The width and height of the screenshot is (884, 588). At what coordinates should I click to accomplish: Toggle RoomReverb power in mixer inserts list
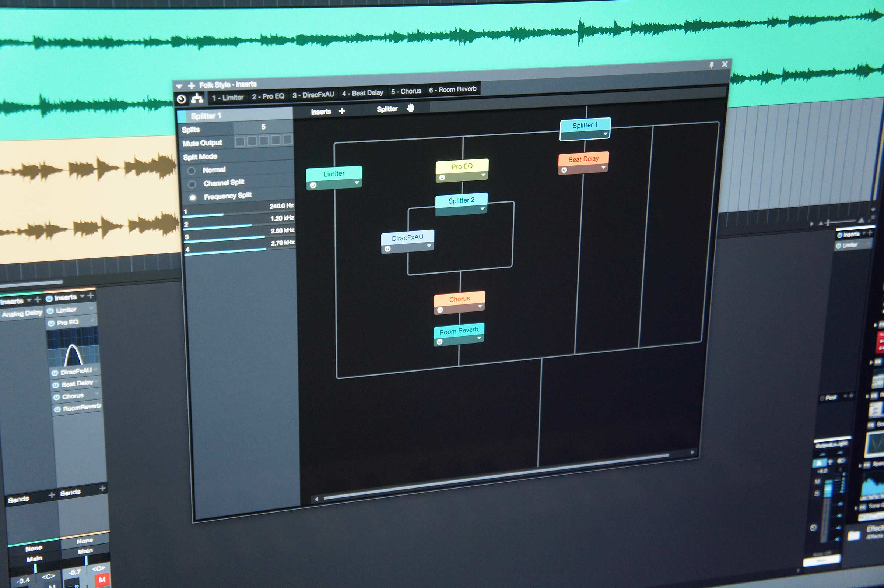tap(57, 409)
